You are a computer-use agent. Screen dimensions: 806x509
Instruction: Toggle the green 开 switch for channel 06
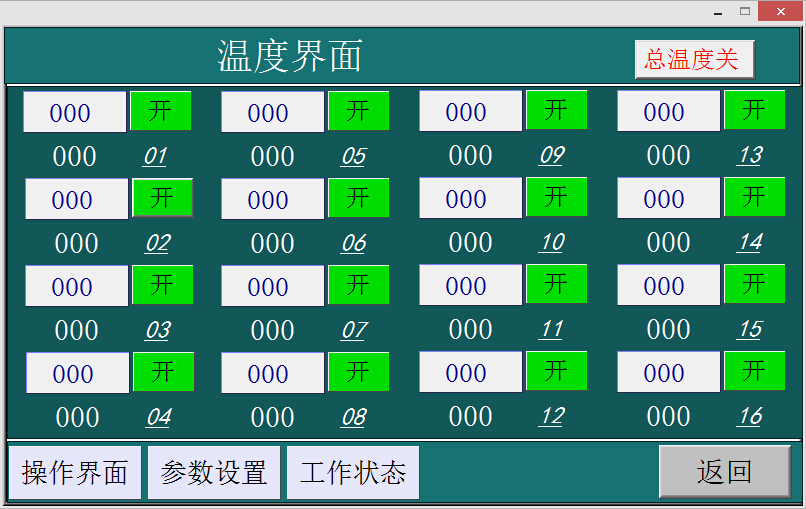(x=358, y=198)
